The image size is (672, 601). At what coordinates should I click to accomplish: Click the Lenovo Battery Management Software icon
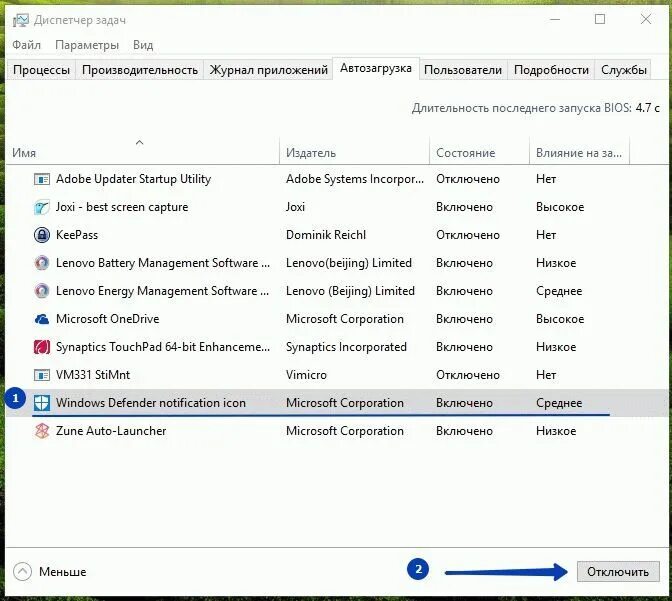pos(42,263)
